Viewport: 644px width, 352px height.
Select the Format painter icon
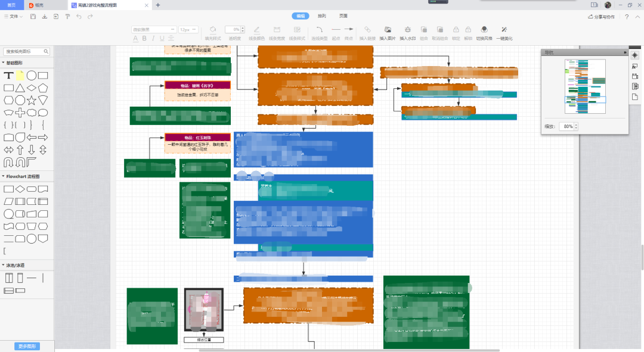pyautogui.click(x=67, y=17)
